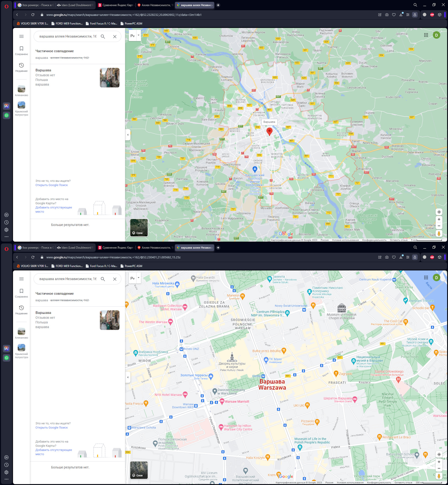Viewport: 448px width, 485px height.
Task: Open Google Maps hamburger menu in upper window
Action: point(21,36)
